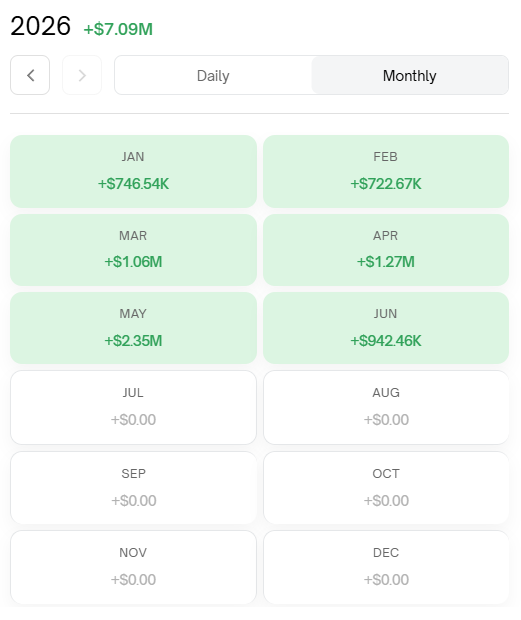Choose the SEP month card

point(133,488)
